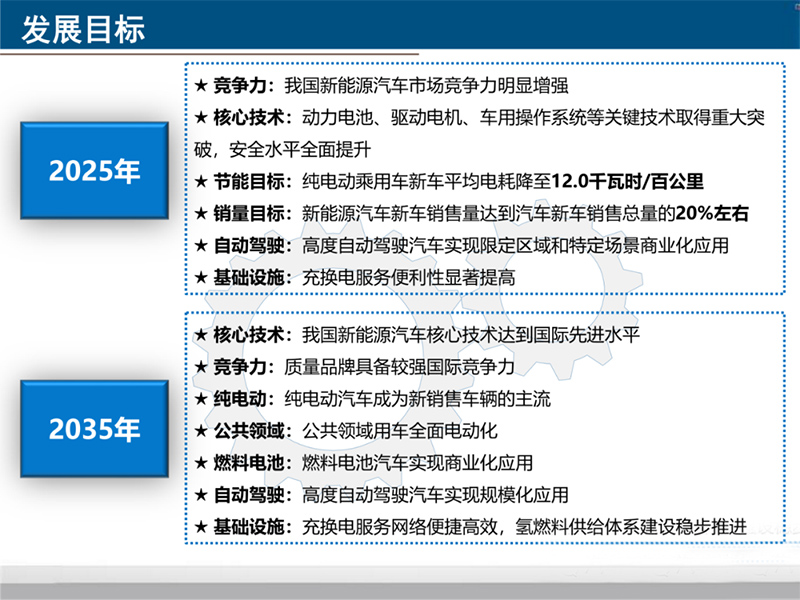Click the star bullet before 燃料电池
This screenshot has height=600, width=800.
point(201,463)
